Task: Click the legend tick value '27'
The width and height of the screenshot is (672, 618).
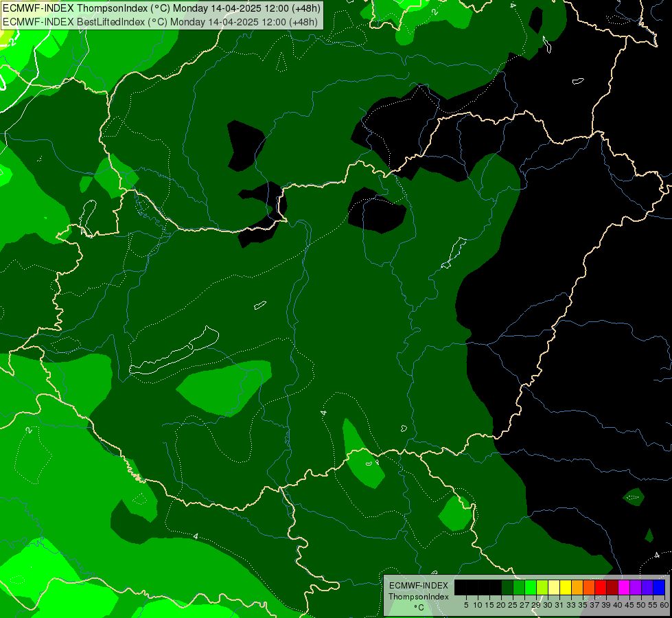Action: 524,605
